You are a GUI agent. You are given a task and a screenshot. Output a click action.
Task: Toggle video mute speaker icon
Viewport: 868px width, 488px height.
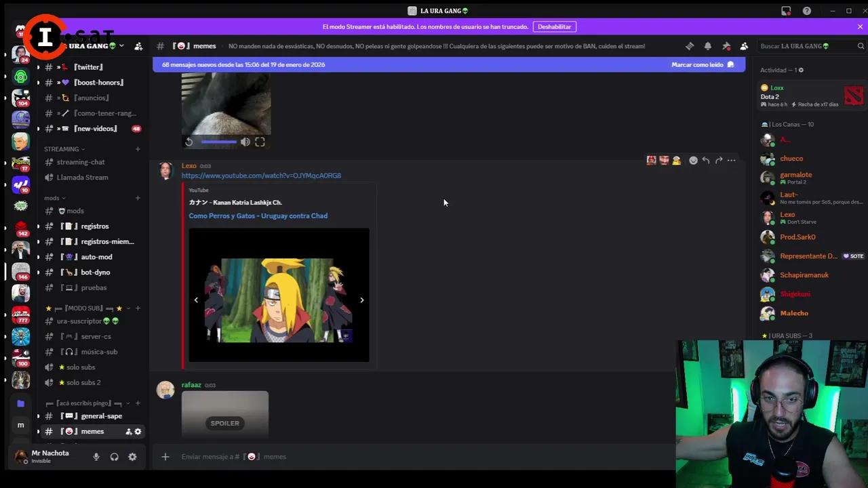coord(245,142)
